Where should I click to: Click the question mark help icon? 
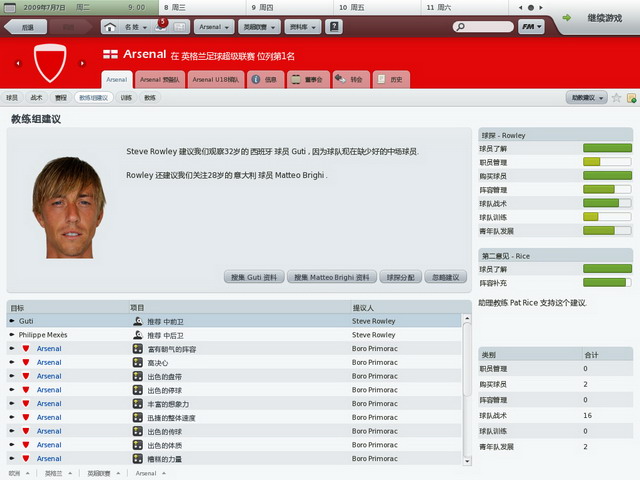334,26
